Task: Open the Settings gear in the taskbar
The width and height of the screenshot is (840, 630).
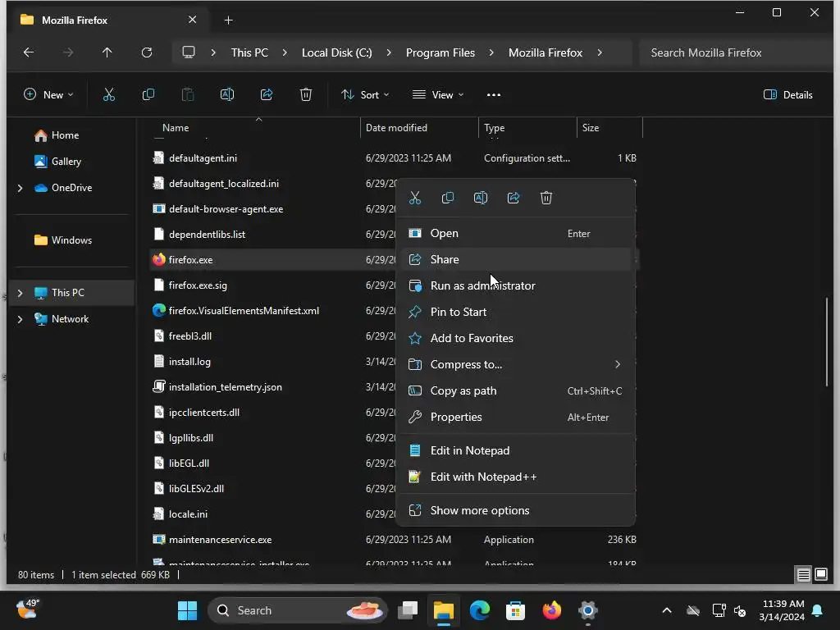Action: click(587, 610)
